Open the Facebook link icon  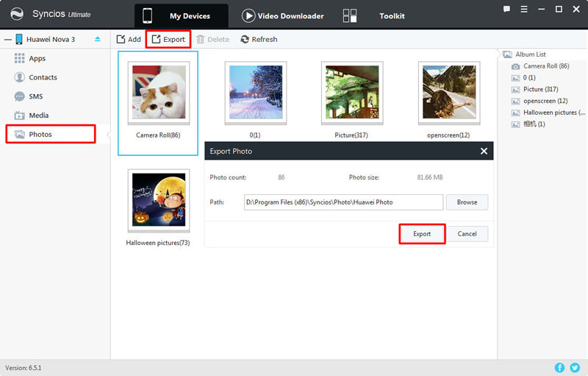[559, 367]
